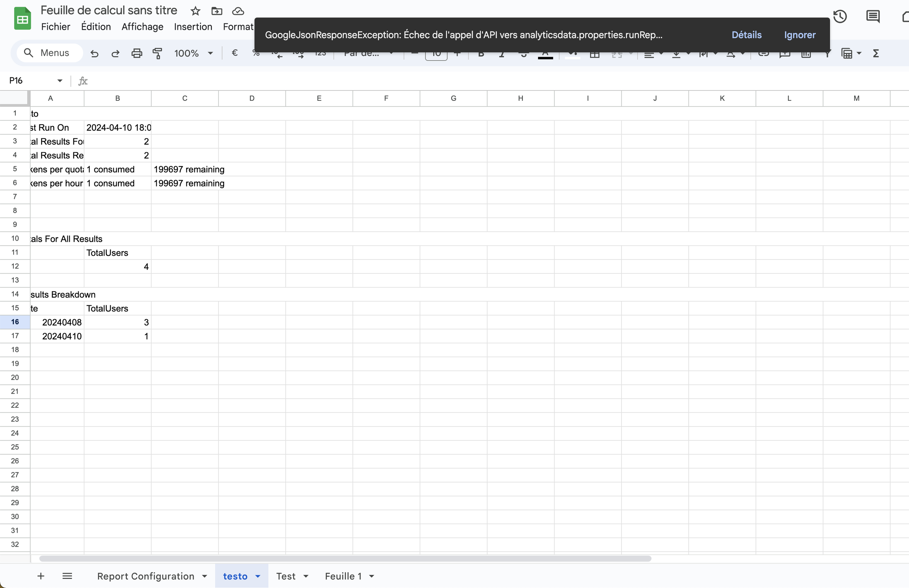This screenshot has width=909, height=588.
Task: Star the spreadsheet title
Action: coord(195,11)
